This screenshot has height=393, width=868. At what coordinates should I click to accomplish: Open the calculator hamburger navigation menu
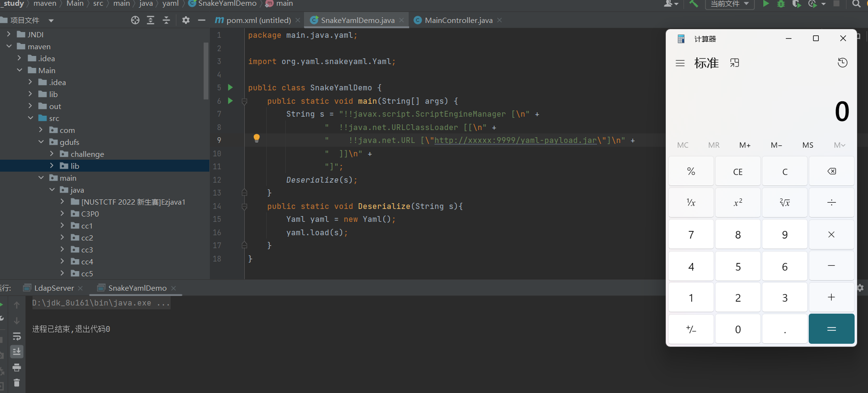[680, 63]
